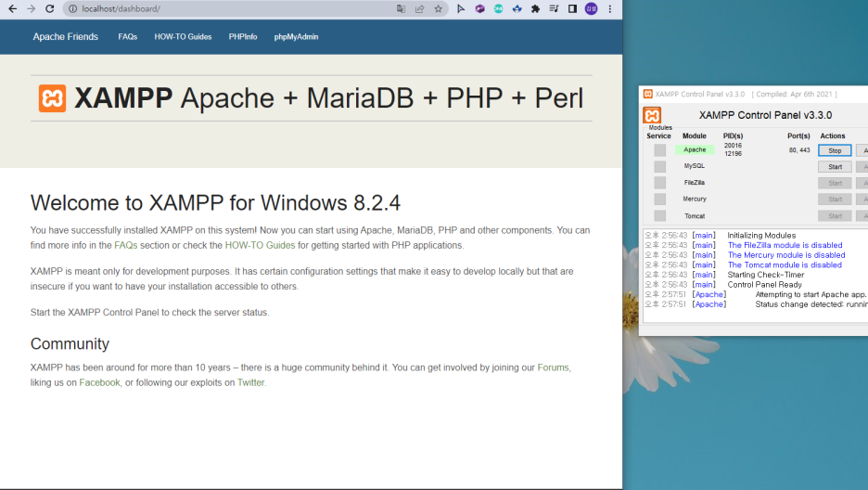Image resolution: width=868 pixels, height=490 pixels.
Task: Open the Chrome three-dot menu
Action: pyautogui.click(x=610, y=9)
